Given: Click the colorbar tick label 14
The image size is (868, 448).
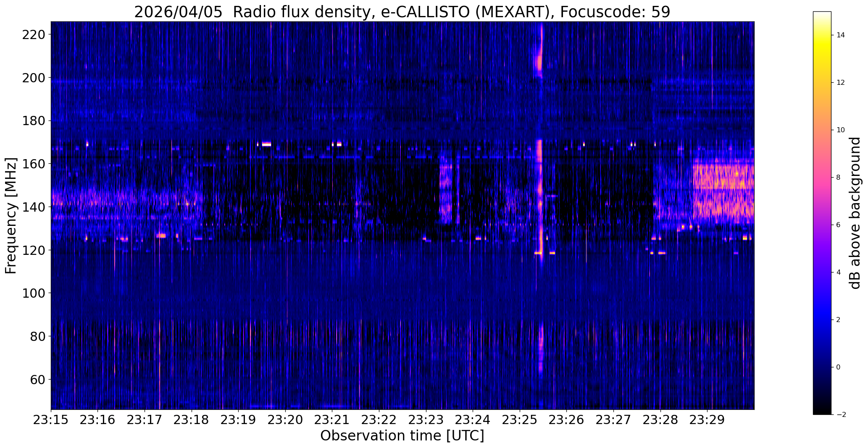Looking at the screenshot, I should coord(841,35).
